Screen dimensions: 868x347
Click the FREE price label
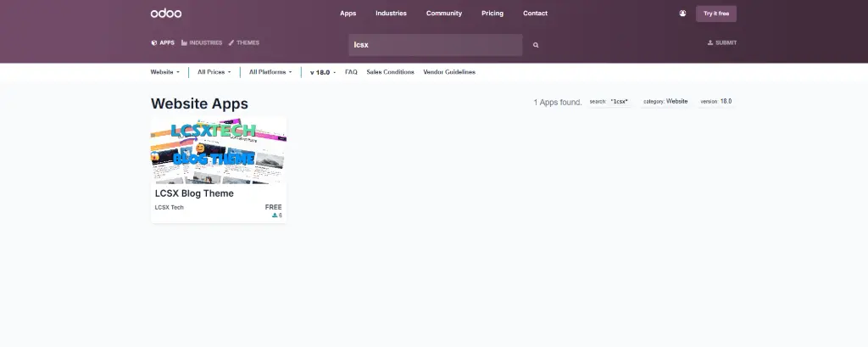pyautogui.click(x=274, y=207)
